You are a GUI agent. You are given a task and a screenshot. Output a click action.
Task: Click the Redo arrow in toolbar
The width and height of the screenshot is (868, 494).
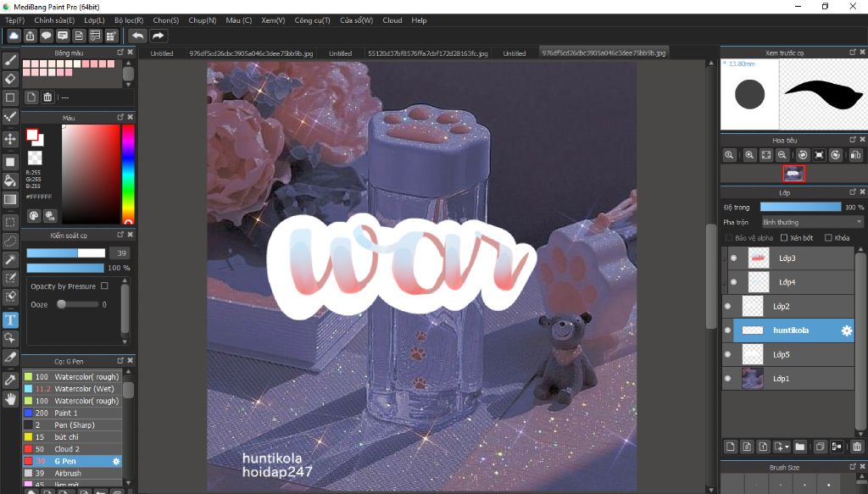coord(158,36)
